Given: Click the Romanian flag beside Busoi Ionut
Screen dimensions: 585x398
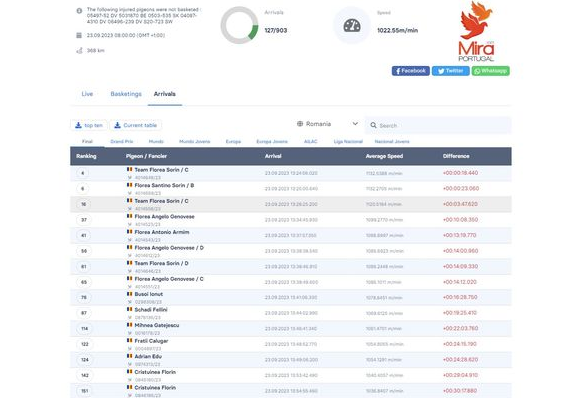Looking at the screenshot, I should [129, 294].
